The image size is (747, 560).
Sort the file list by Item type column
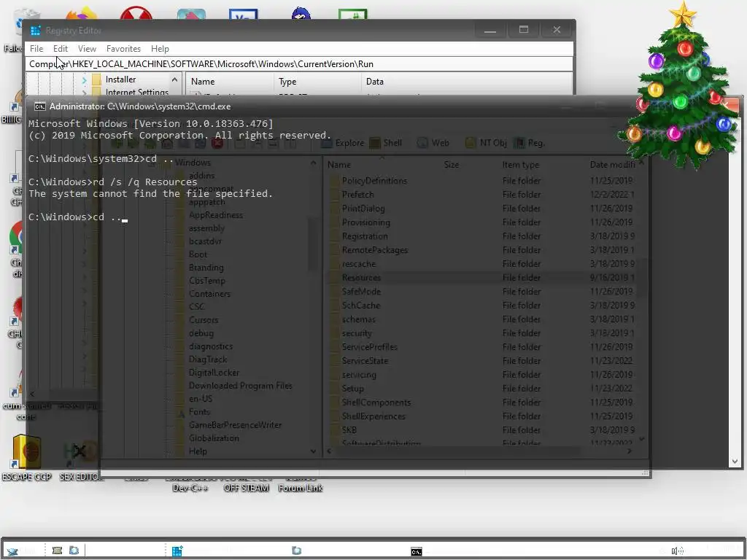[521, 165]
